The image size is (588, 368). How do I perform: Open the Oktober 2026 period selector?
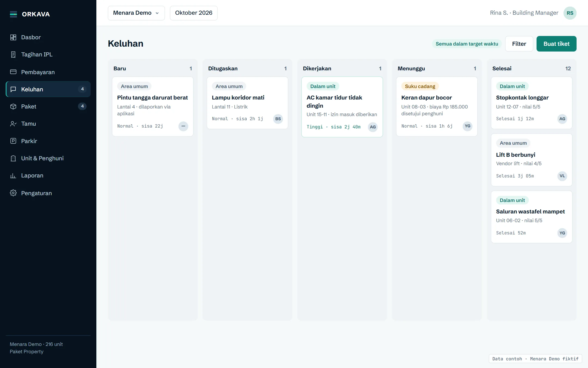tap(194, 13)
